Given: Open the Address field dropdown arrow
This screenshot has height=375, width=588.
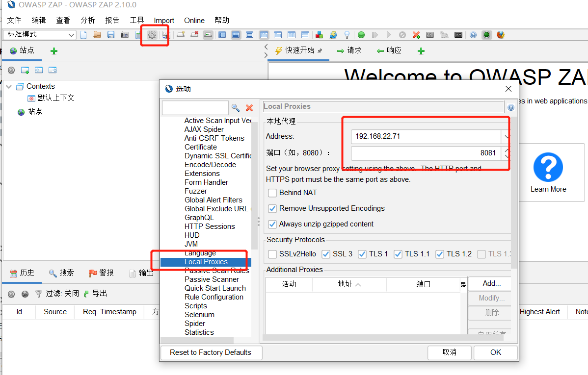Looking at the screenshot, I should pos(507,136).
